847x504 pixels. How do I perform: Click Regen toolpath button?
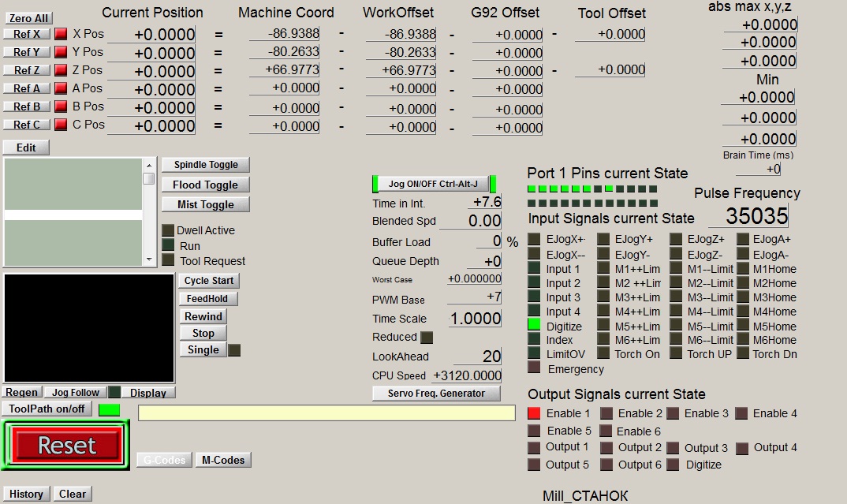[x=21, y=393]
